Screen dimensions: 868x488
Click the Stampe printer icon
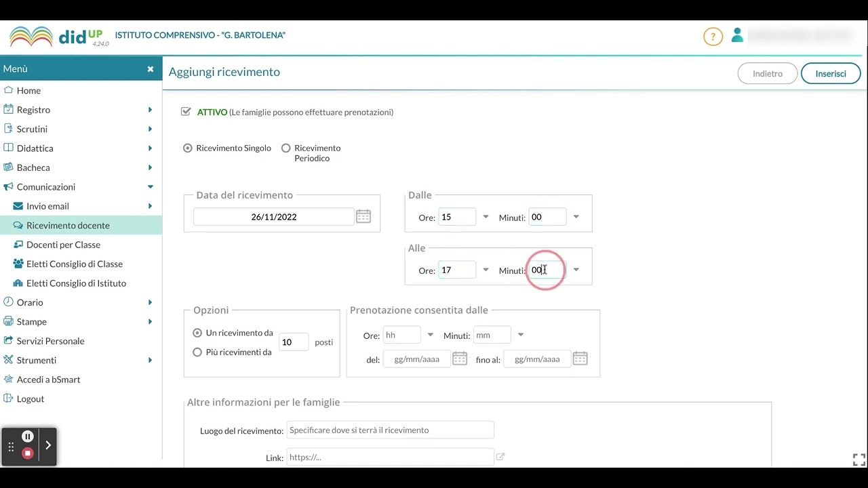pos(8,321)
